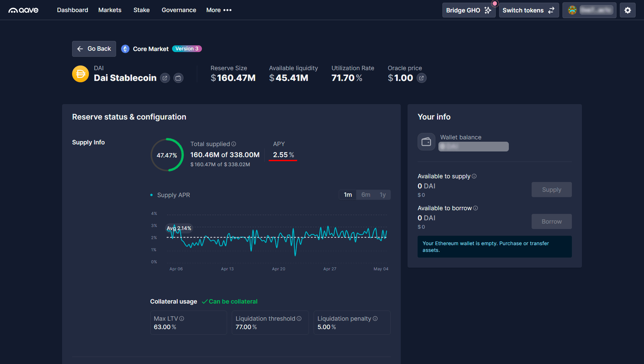The width and height of the screenshot is (644, 364).
Task: Click the 2.55% APY value
Action: (x=283, y=155)
